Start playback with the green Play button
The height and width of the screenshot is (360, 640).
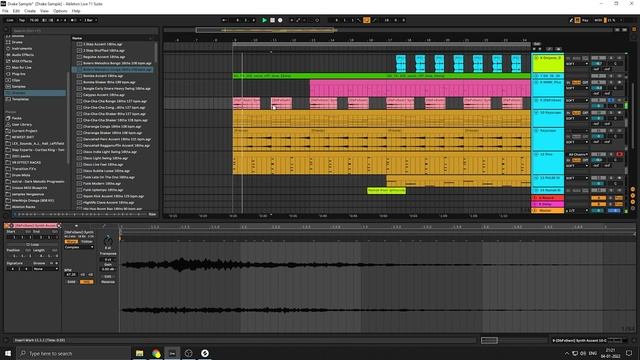[x=264, y=20]
